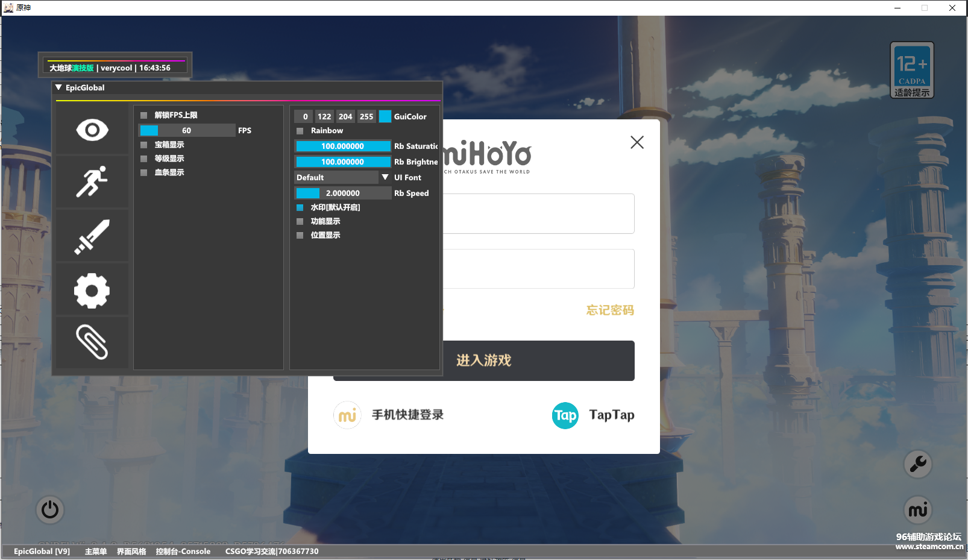Click the power button icon
This screenshot has height=560, width=968.
click(x=50, y=510)
